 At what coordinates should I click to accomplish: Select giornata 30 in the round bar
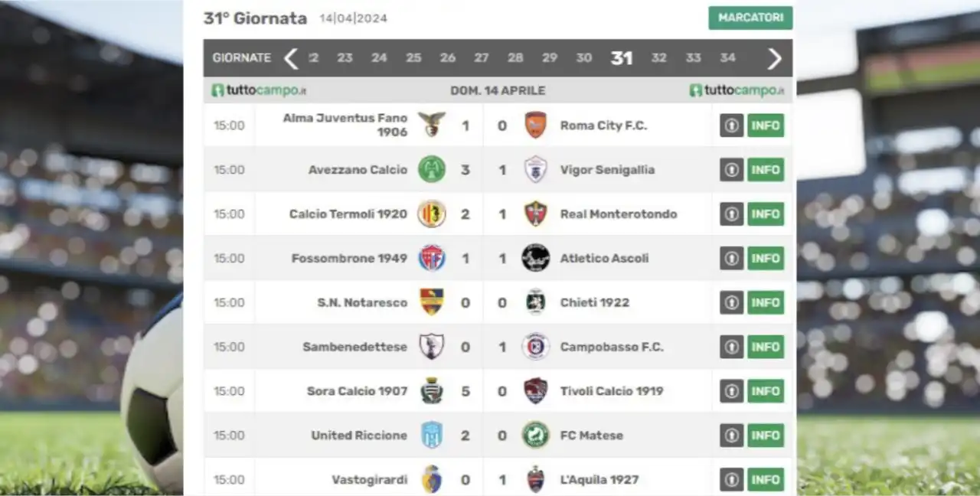(584, 58)
